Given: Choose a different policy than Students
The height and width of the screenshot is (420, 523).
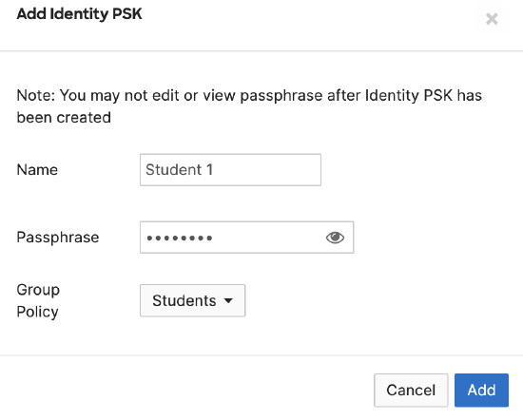Looking at the screenshot, I should (192, 300).
